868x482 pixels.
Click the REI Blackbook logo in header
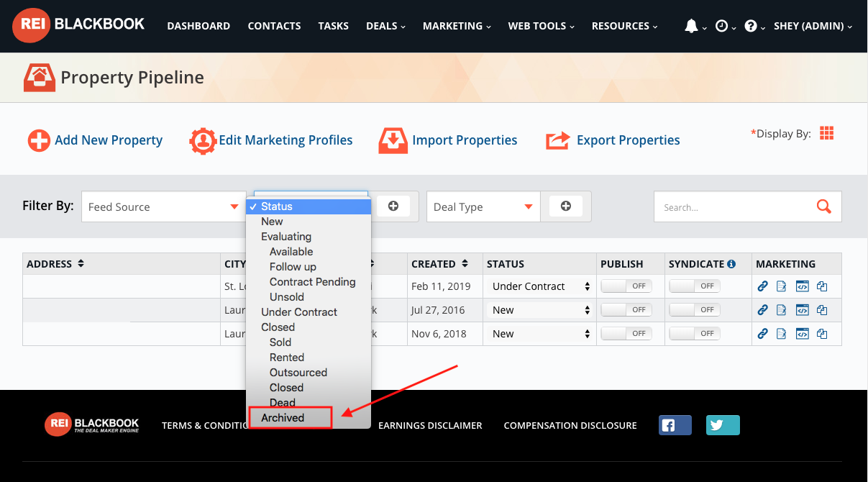[x=79, y=25]
